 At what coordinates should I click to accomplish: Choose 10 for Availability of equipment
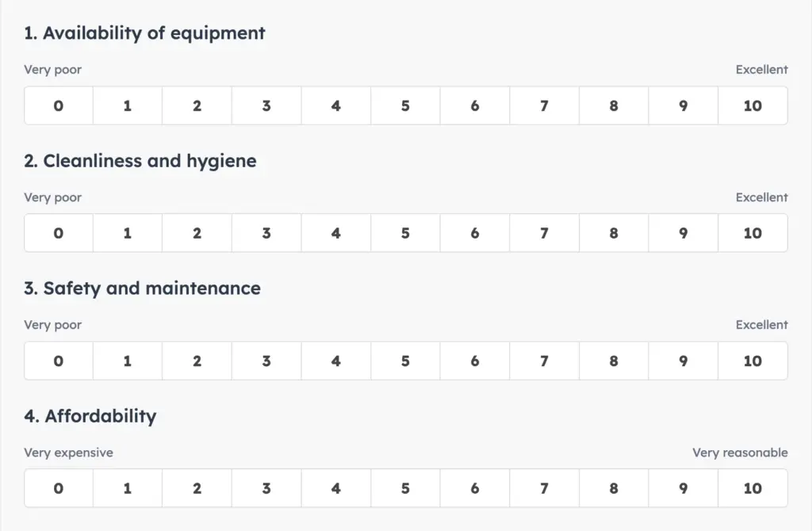pos(753,105)
